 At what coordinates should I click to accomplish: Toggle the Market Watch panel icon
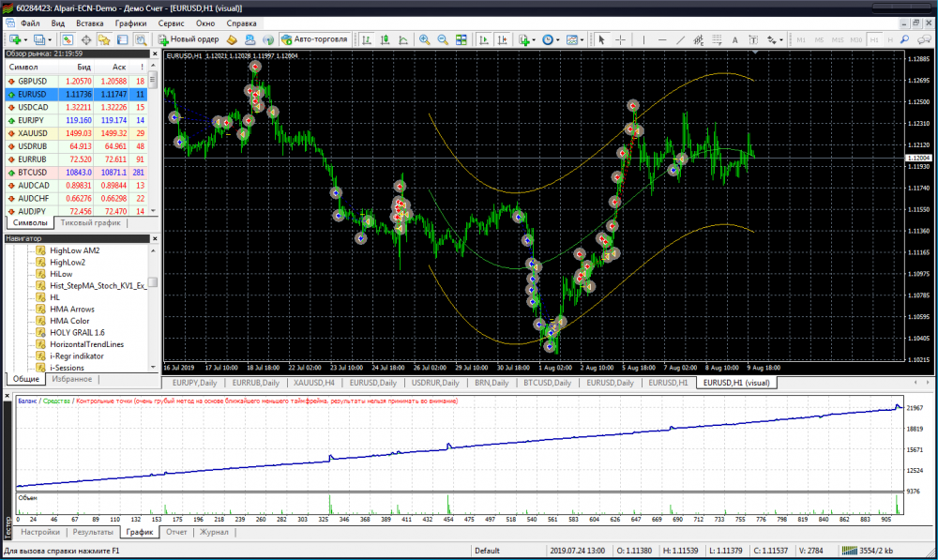(x=68, y=40)
